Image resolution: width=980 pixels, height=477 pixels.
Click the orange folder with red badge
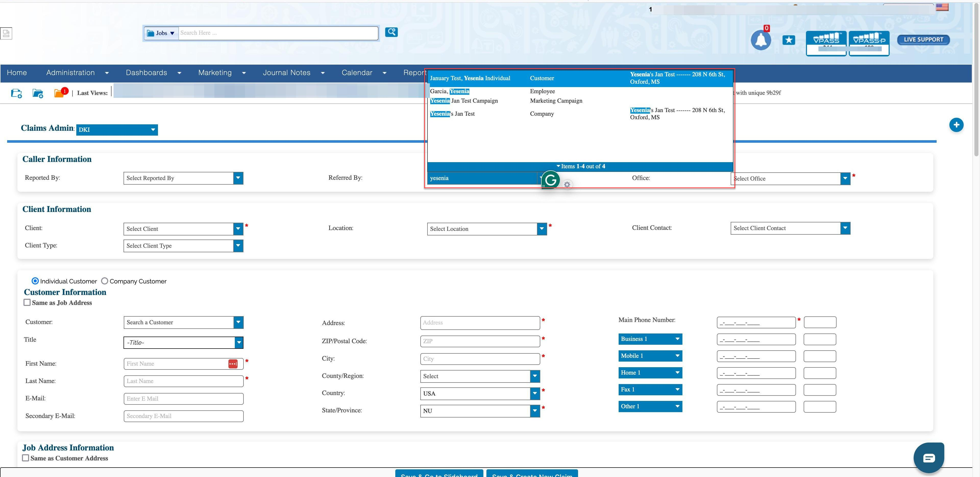(59, 93)
